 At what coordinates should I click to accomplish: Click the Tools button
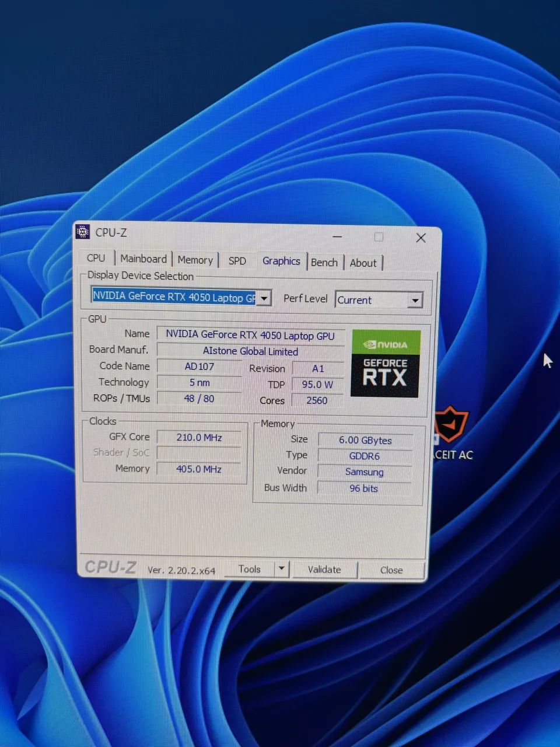(250, 568)
